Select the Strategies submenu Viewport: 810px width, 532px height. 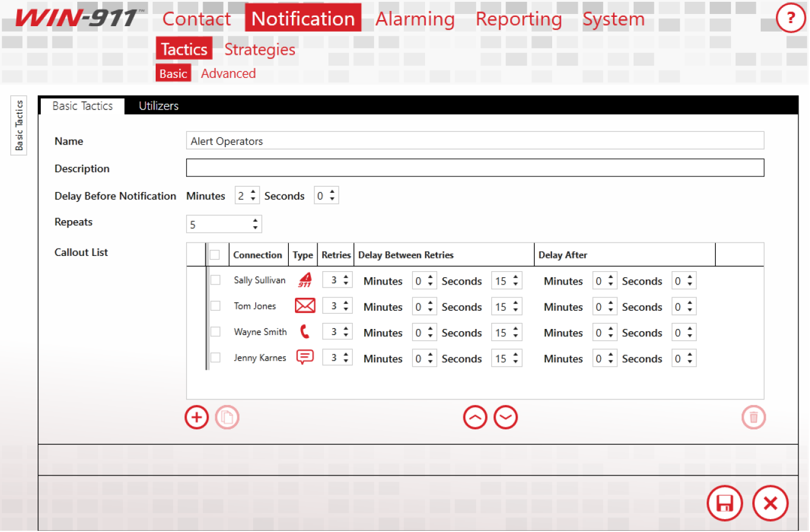click(260, 49)
